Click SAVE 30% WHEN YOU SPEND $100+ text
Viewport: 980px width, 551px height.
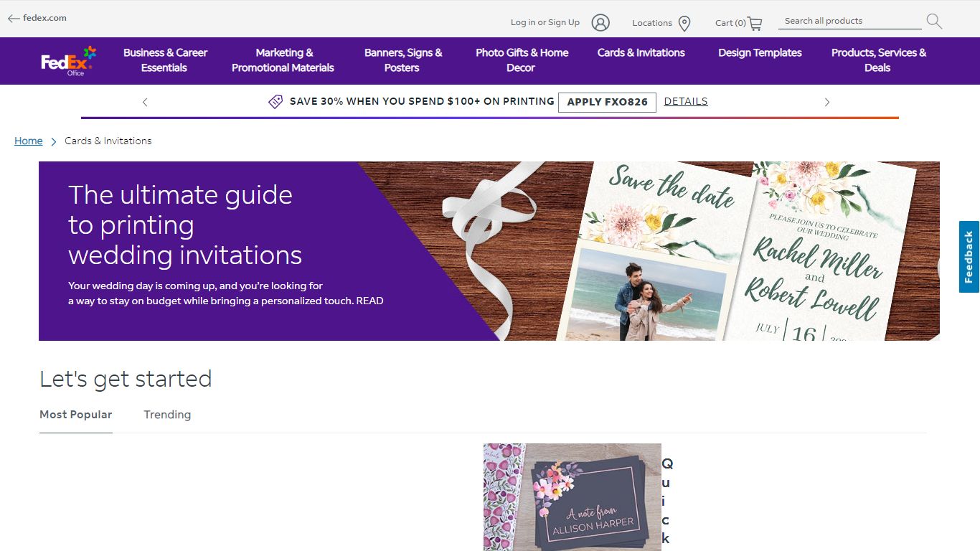tap(422, 101)
